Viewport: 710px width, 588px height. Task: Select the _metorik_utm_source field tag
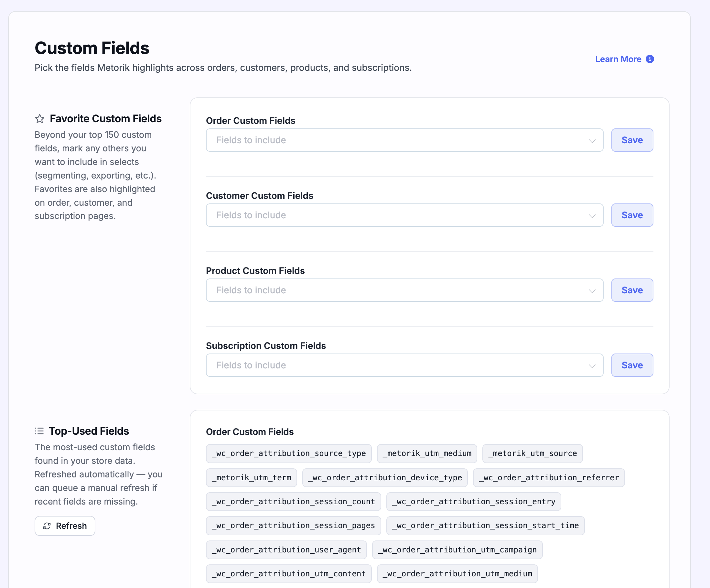[x=532, y=453]
